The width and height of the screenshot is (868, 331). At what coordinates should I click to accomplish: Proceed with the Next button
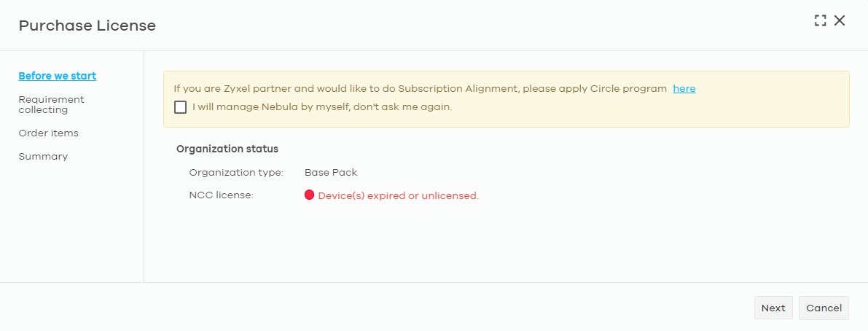[773, 308]
